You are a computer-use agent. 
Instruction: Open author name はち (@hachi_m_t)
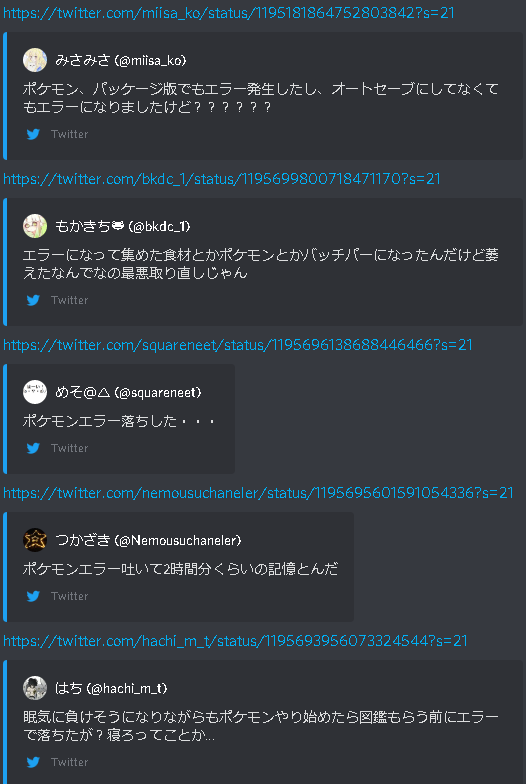tap(111, 688)
